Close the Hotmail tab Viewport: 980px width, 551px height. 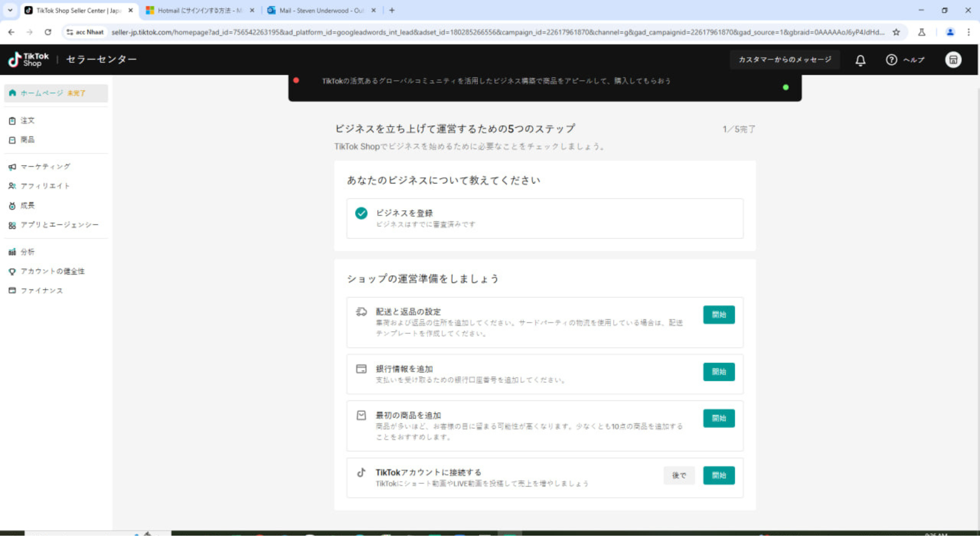pos(252,10)
